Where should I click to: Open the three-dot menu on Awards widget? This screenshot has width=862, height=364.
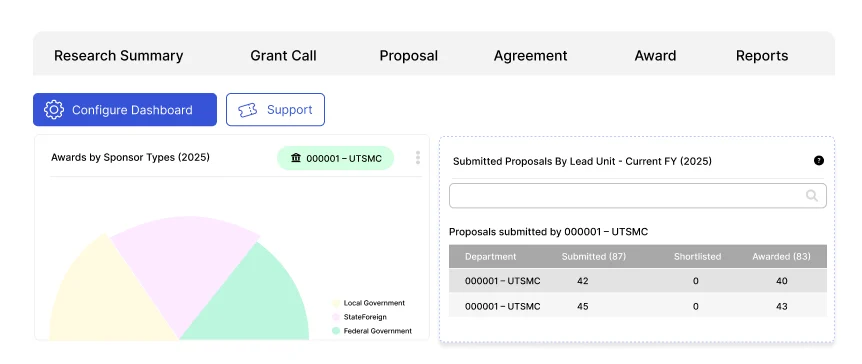coord(418,158)
